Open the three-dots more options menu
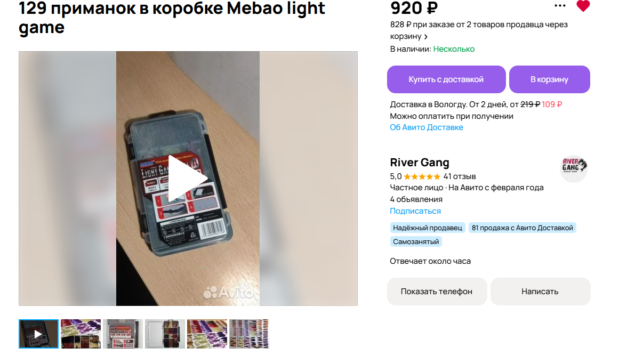This screenshot has width=619, height=364. tap(560, 5)
